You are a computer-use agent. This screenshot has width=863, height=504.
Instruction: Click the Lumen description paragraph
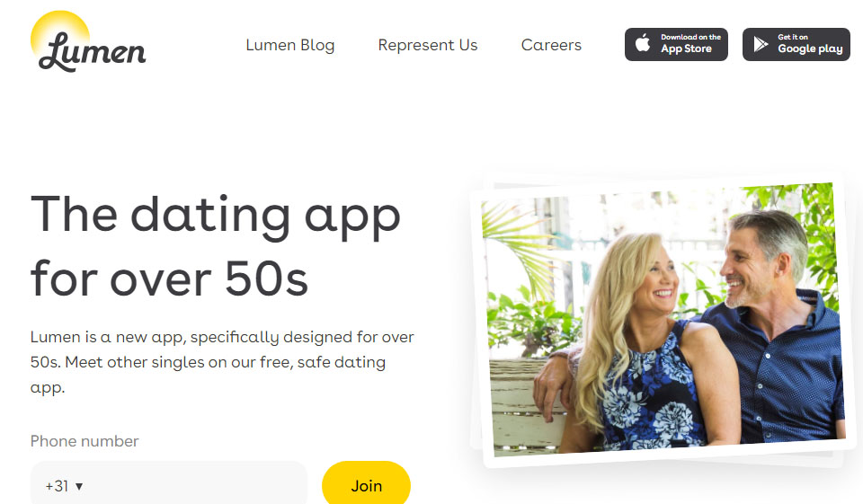(x=222, y=362)
